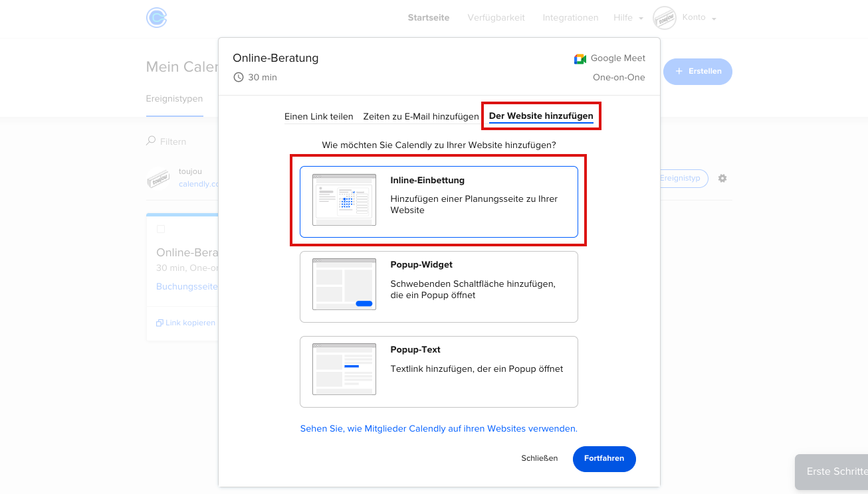This screenshot has height=494, width=868.
Task: Open the gear settings icon beside Ereignistyp
Action: (722, 179)
